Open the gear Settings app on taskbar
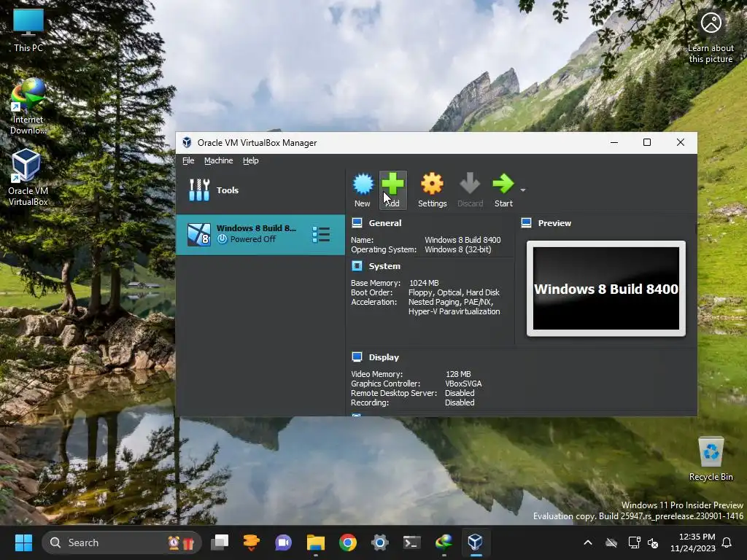Viewport: 747px width, 560px height. pos(379,542)
